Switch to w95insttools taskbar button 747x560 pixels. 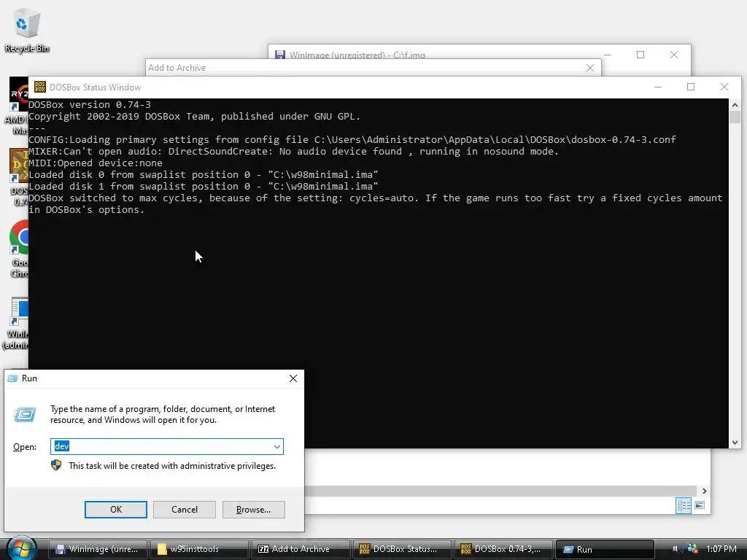(199, 549)
